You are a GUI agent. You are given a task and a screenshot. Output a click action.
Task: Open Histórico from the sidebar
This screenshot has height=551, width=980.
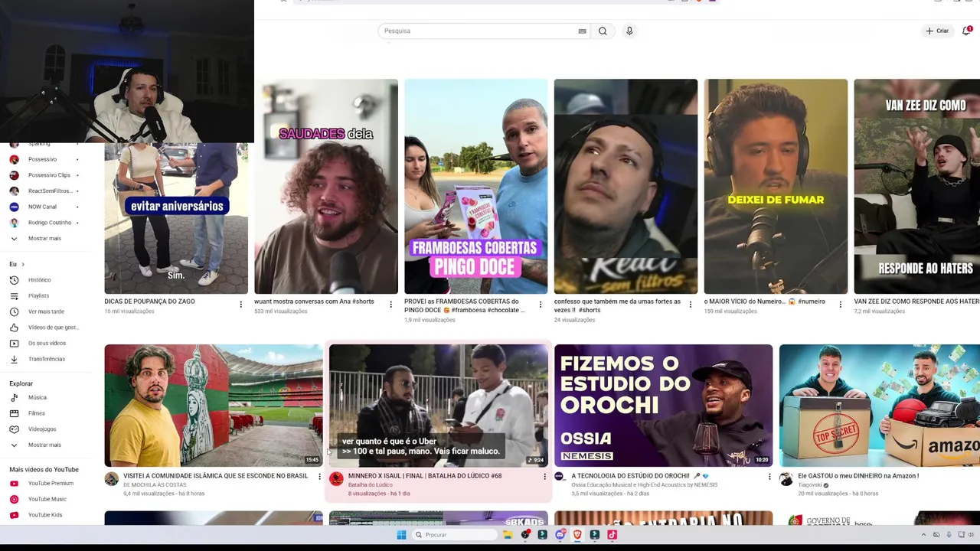[39, 280]
